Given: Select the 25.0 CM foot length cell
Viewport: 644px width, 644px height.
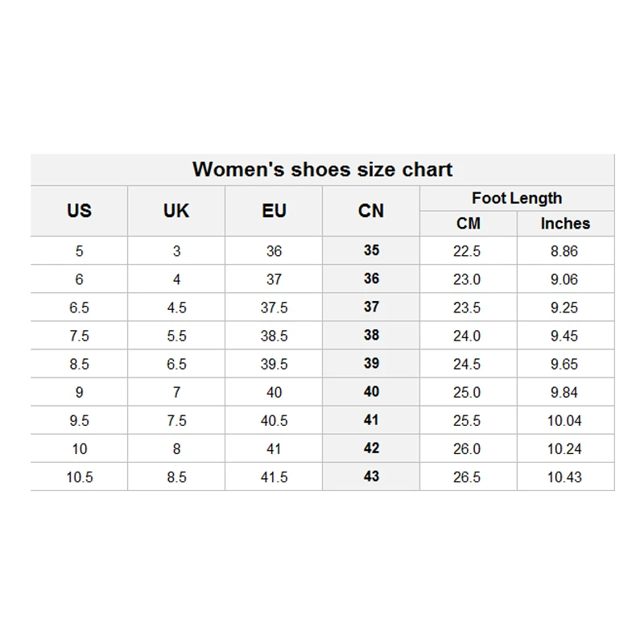Looking at the screenshot, I should 467,392.
